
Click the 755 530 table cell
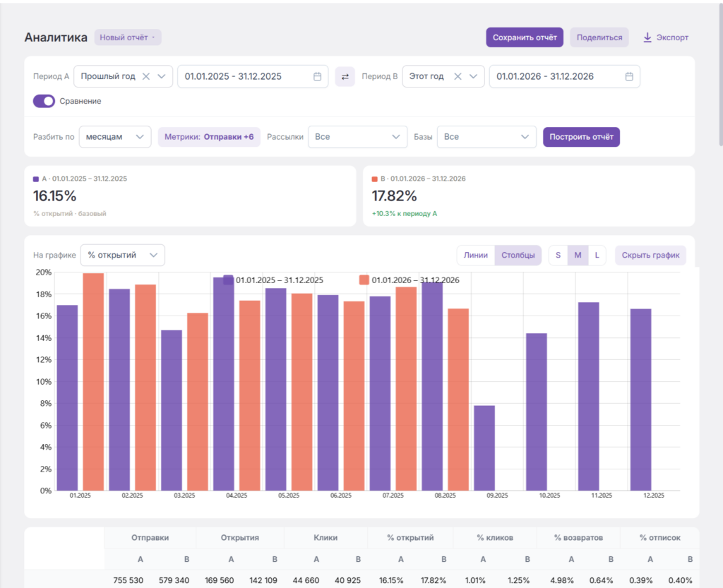[129, 580]
